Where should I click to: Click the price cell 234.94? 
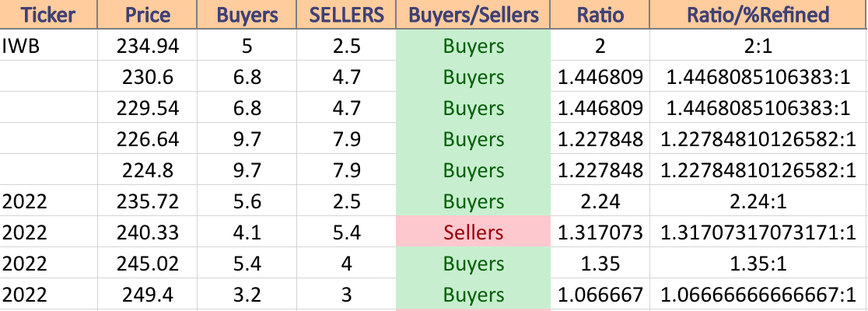148,45
